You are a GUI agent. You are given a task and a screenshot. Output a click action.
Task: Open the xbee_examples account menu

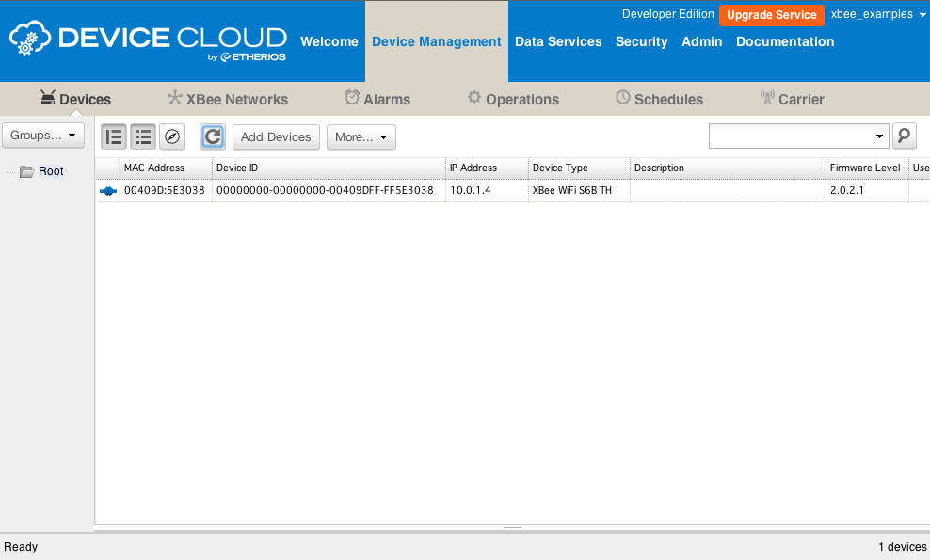[x=878, y=14]
